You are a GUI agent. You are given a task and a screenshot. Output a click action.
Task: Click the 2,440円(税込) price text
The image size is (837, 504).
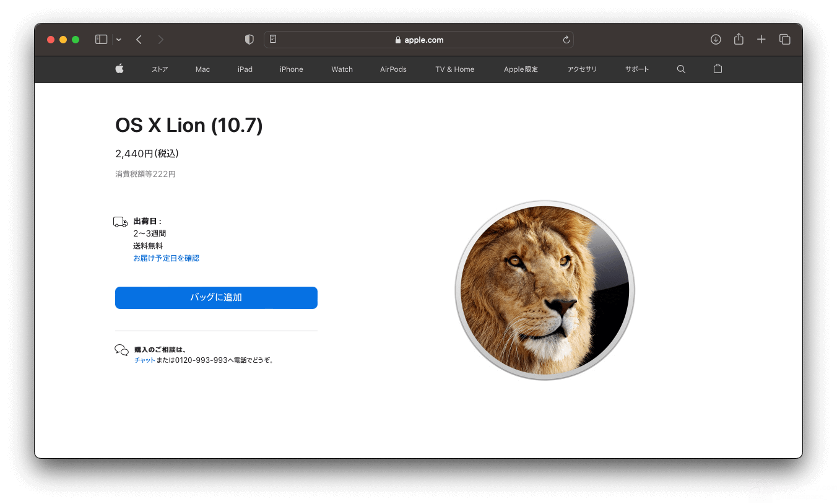[x=147, y=154]
